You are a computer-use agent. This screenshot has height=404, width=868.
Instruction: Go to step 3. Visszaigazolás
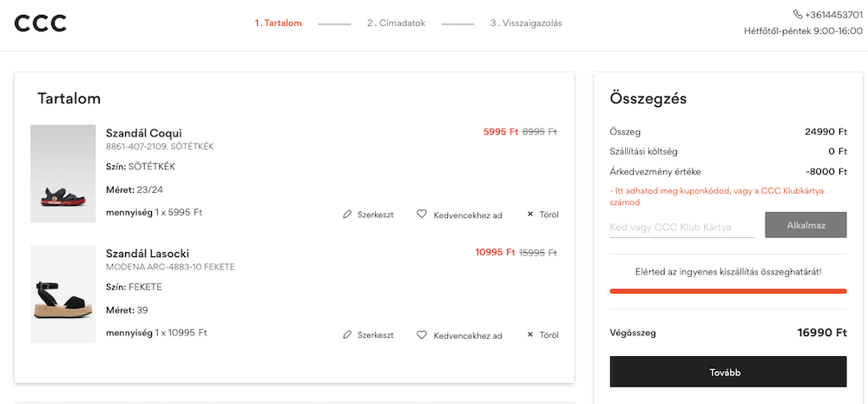(526, 23)
